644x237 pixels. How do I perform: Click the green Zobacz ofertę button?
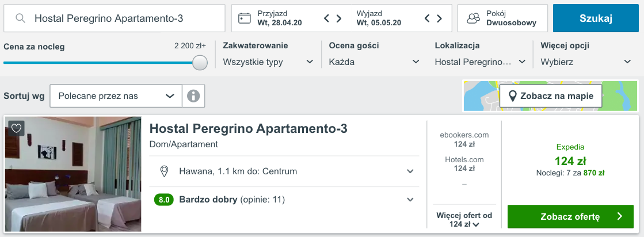click(x=570, y=216)
